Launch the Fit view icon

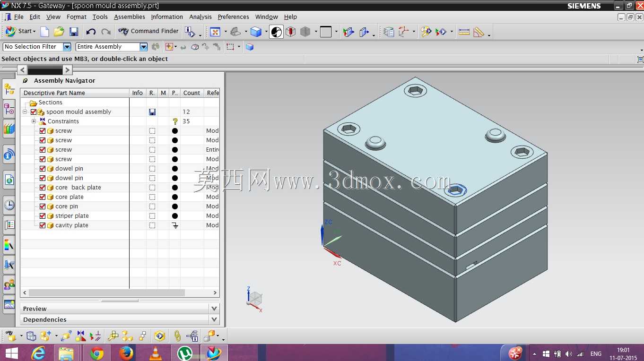[x=215, y=32]
